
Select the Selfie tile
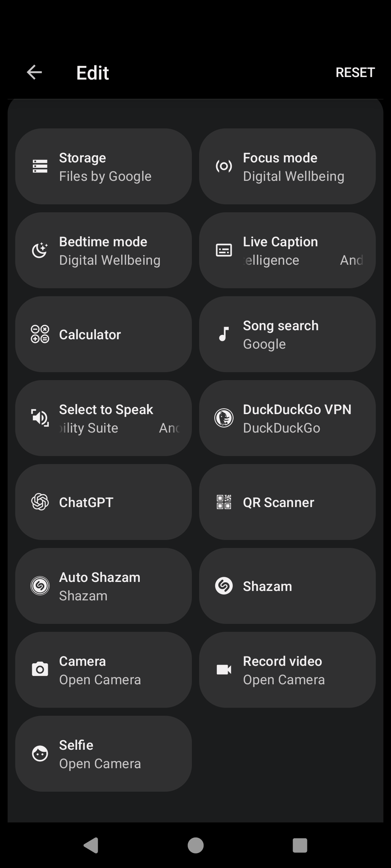tap(104, 754)
